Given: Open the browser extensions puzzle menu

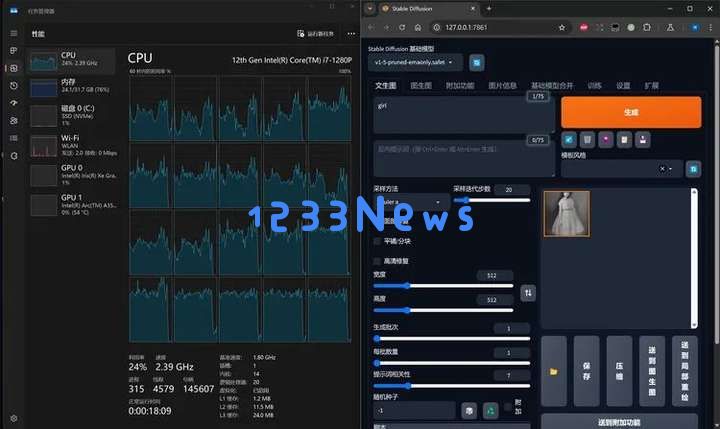Looking at the screenshot, I should coord(647,28).
